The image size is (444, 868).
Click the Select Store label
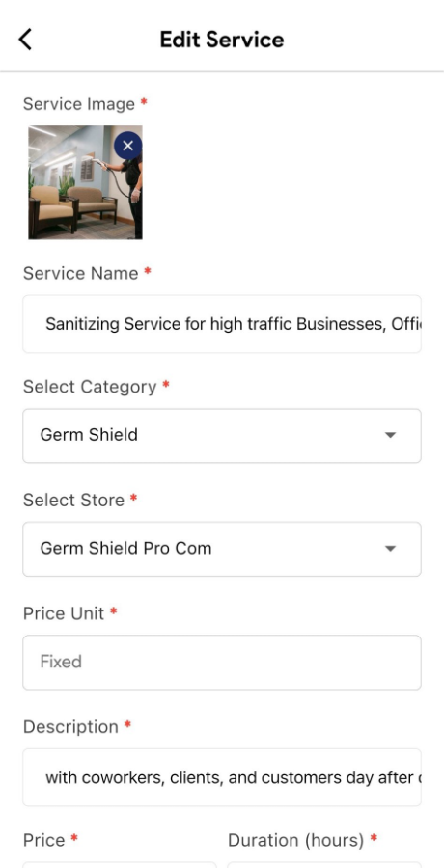[73, 500]
